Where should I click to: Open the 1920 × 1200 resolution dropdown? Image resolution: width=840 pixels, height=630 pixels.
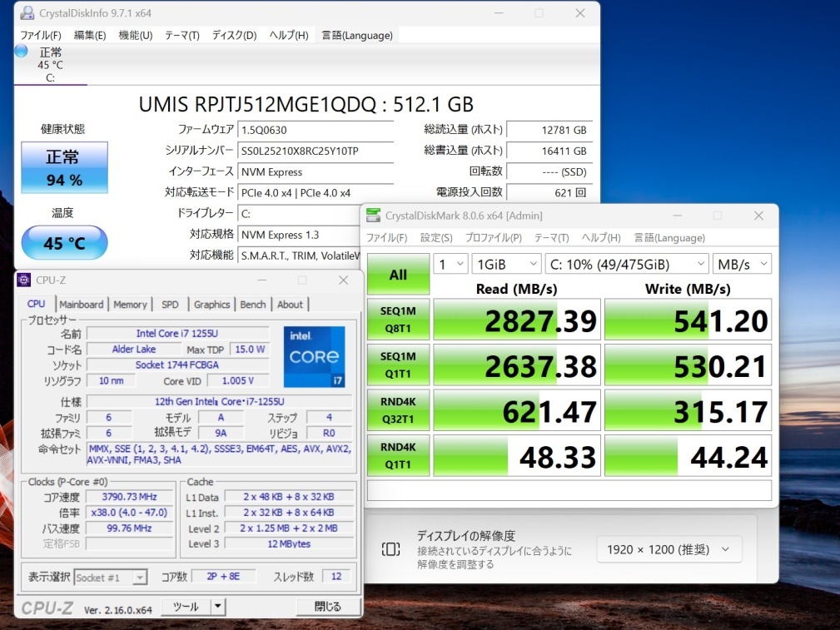(668, 549)
